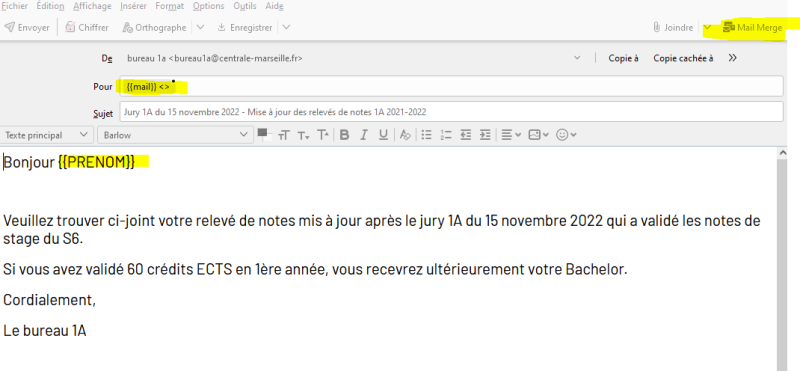Open the Insérer menu
This screenshot has height=371, width=800.
134,6
